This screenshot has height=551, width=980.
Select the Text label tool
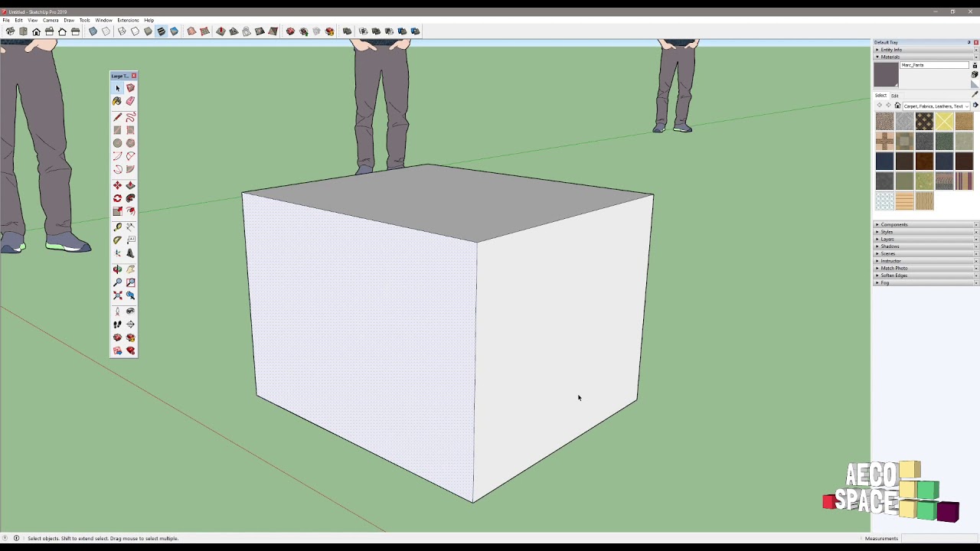[x=130, y=240]
